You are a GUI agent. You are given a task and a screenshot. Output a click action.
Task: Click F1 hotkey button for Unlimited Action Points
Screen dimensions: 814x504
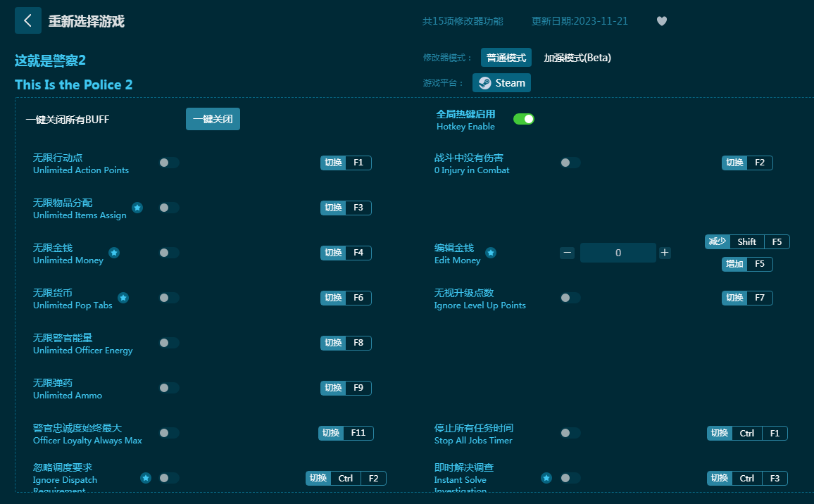click(x=346, y=163)
